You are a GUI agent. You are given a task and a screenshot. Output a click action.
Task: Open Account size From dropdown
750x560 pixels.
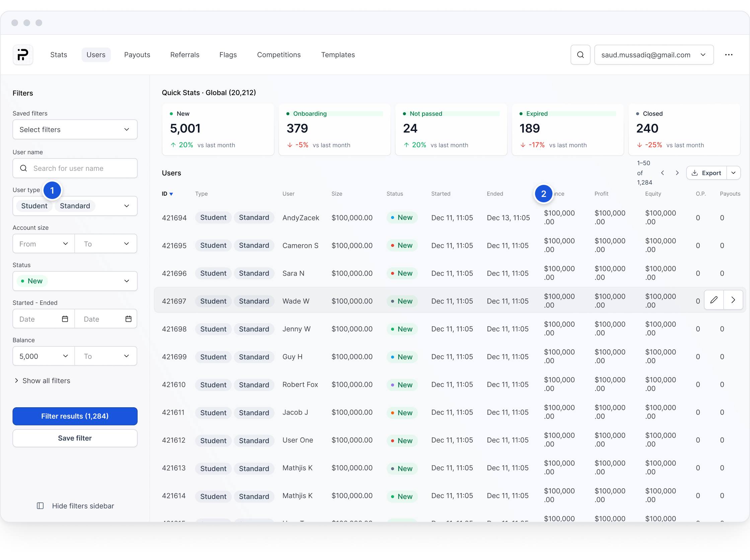(44, 244)
